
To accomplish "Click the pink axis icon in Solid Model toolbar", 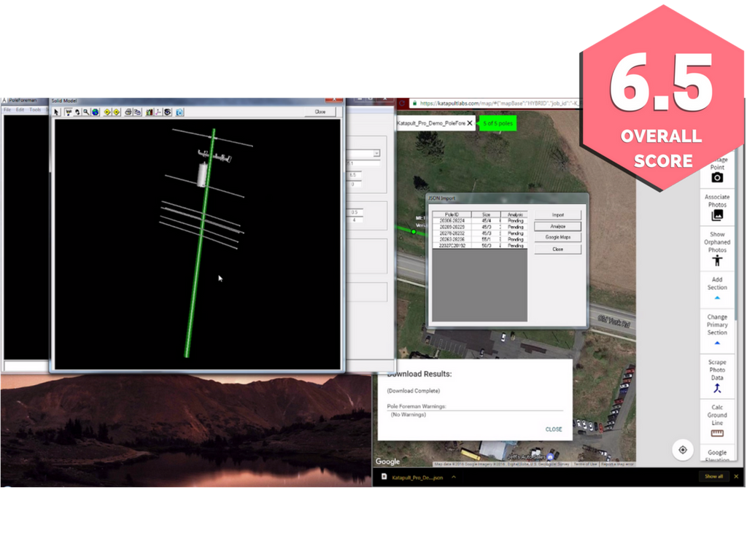I will pos(158,112).
